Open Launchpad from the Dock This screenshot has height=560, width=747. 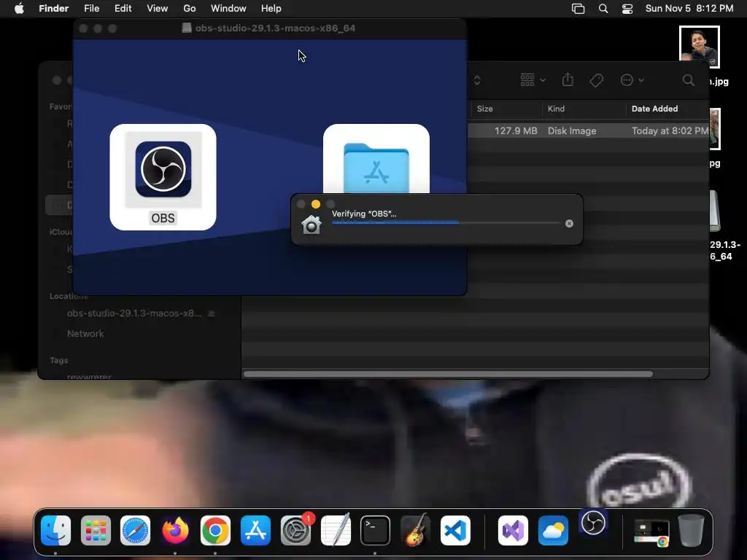coord(96,531)
